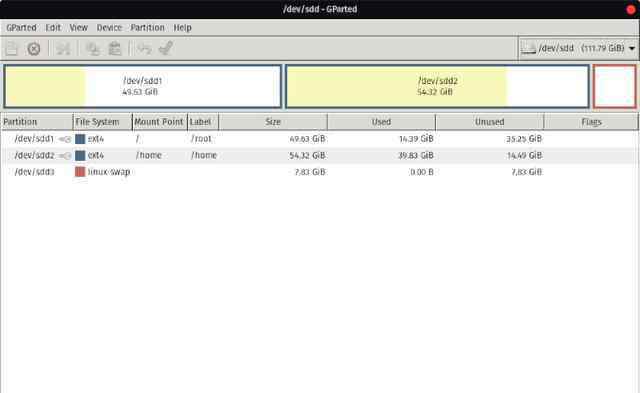Select the /dev/sdd1 block in disk map

click(142, 87)
